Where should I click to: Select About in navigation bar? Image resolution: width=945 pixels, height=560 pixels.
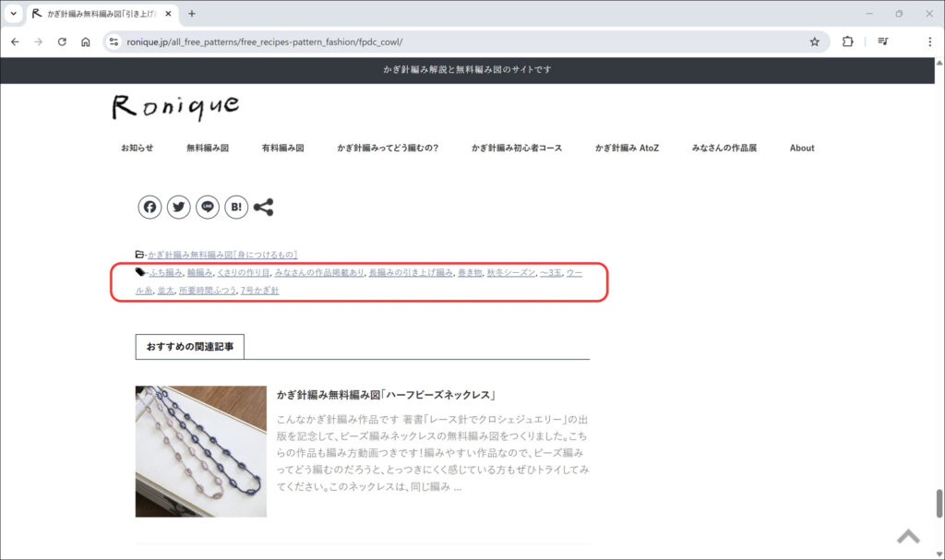pyautogui.click(x=801, y=148)
